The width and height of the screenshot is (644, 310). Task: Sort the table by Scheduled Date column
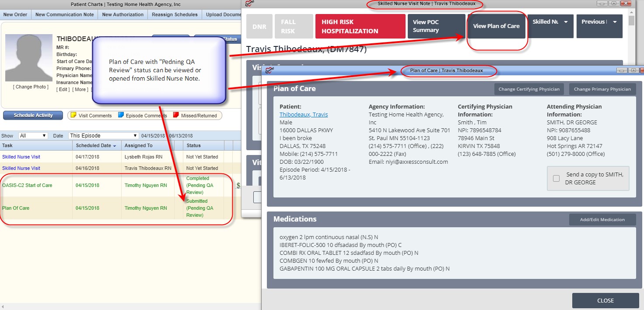point(96,145)
